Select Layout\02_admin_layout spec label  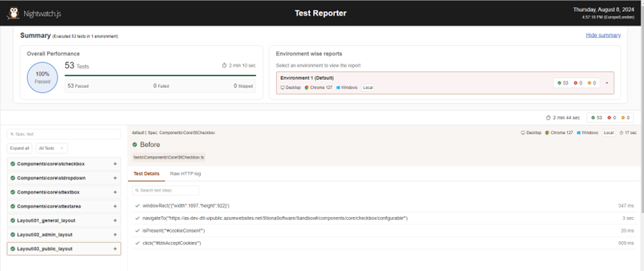click(x=45, y=234)
